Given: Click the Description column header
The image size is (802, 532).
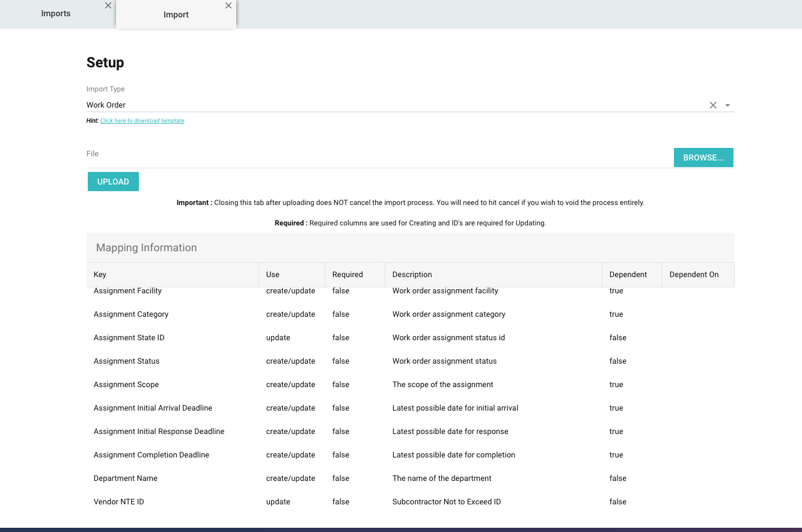Looking at the screenshot, I should 412,275.
